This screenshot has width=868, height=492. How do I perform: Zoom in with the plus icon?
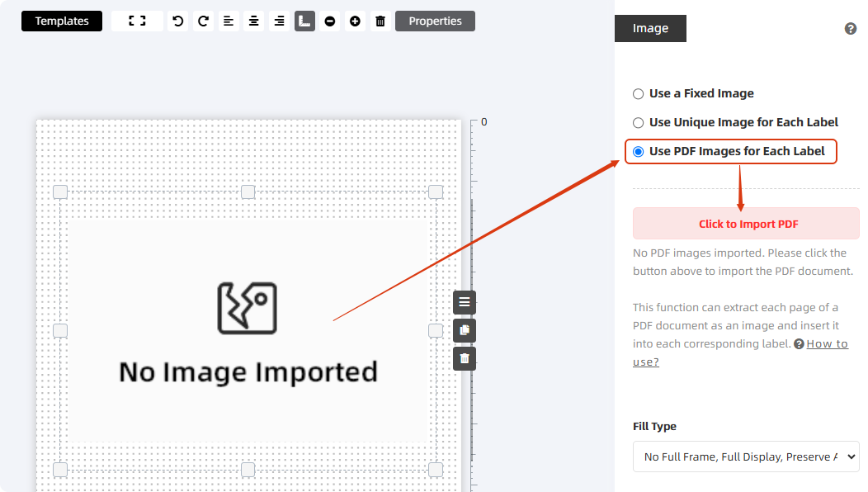tap(355, 21)
